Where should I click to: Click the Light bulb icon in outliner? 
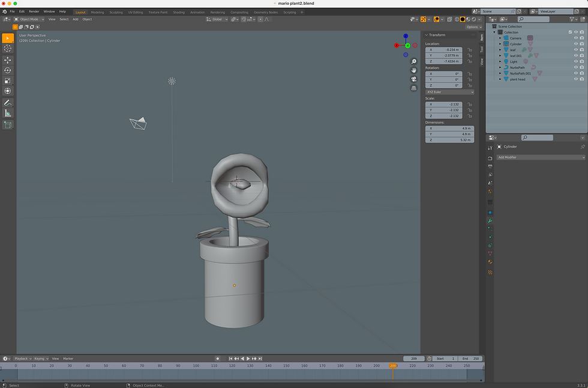tap(506, 61)
